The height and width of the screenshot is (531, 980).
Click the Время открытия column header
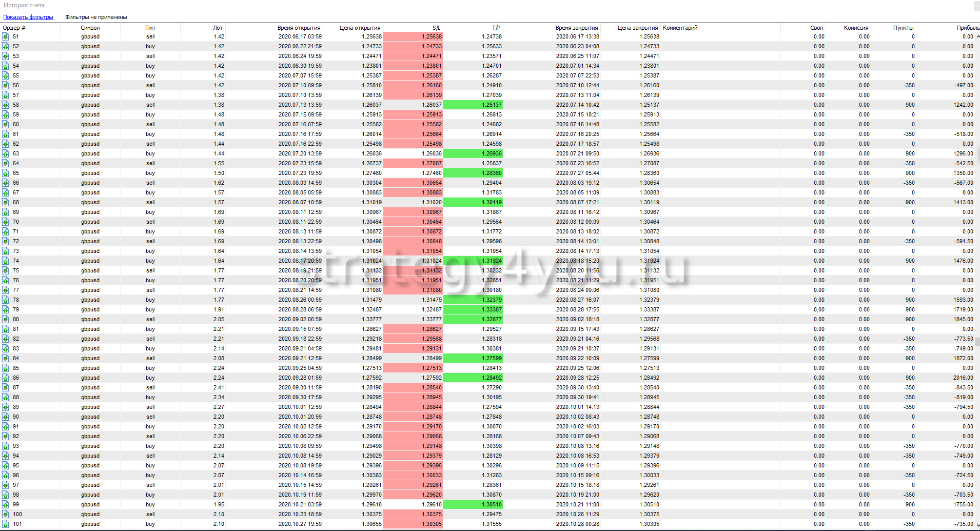(x=299, y=28)
